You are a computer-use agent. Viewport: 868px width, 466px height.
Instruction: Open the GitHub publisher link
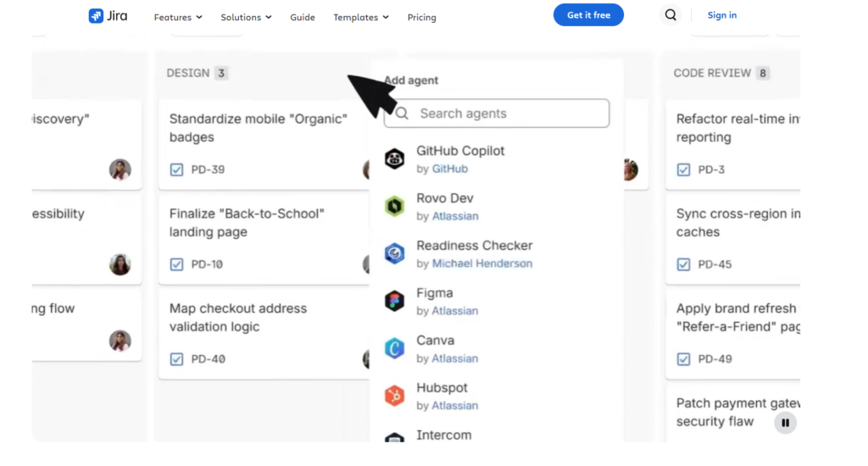click(449, 169)
